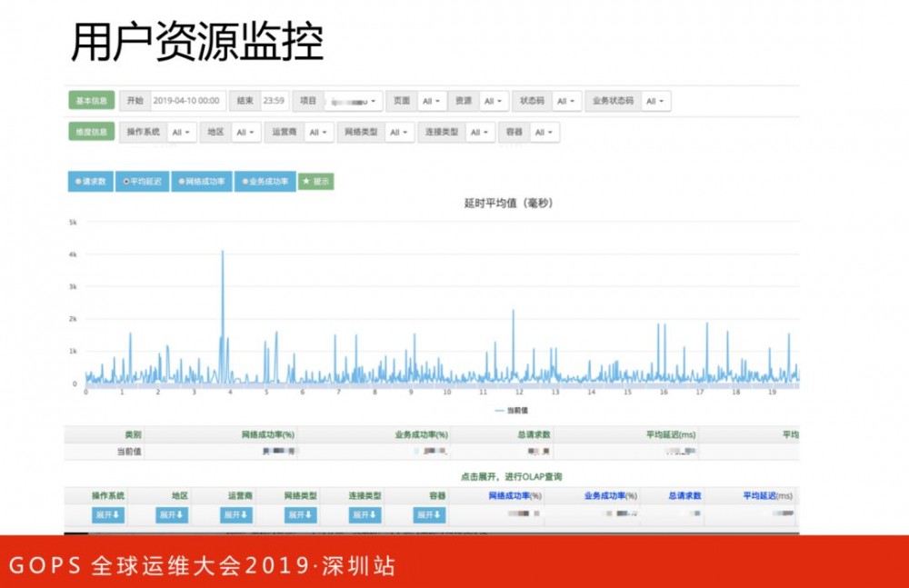
Task: Click the 展开 arrow under 地区 column
Action: coord(173,516)
